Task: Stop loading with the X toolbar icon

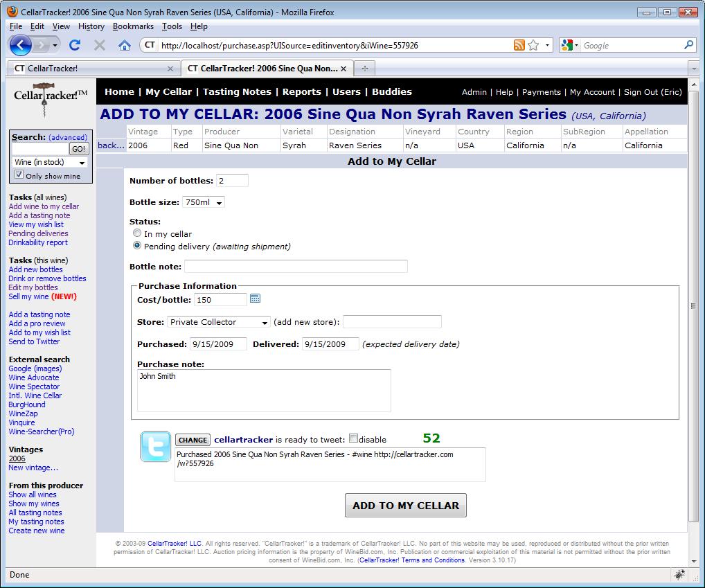Action: coord(100,45)
